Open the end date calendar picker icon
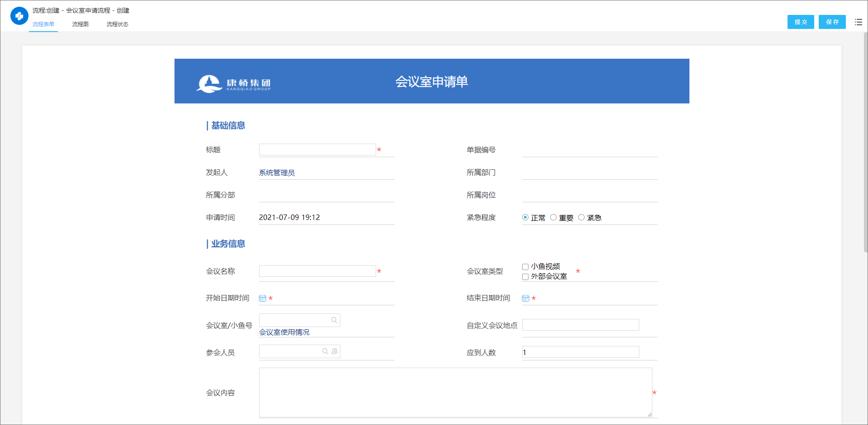The height and width of the screenshot is (425, 868). click(525, 298)
